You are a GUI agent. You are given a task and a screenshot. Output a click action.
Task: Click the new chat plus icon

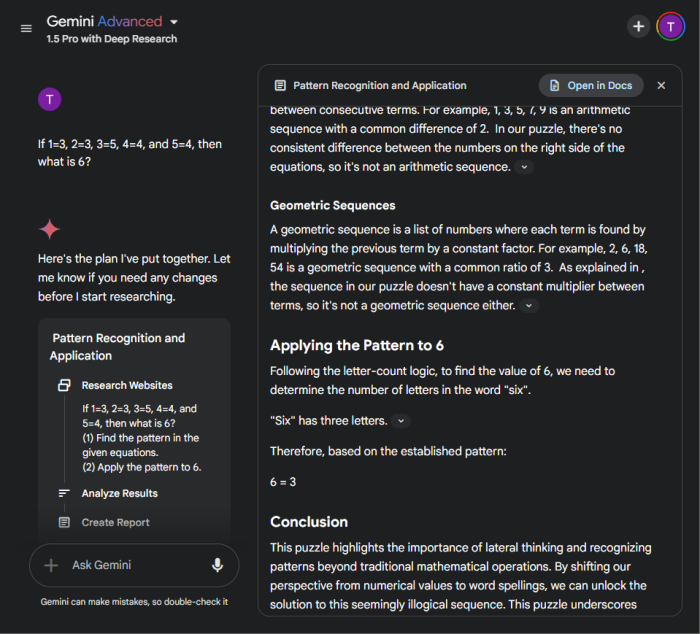click(x=638, y=27)
